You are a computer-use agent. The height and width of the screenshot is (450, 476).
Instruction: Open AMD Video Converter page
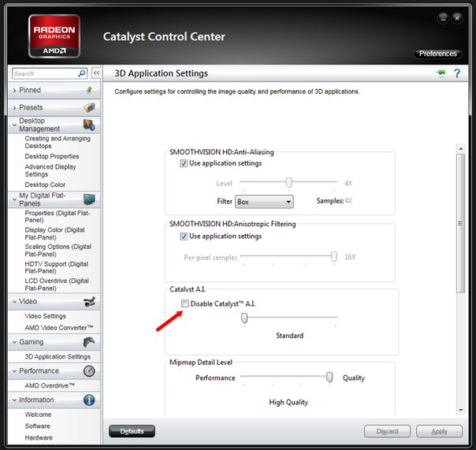click(x=59, y=327)
